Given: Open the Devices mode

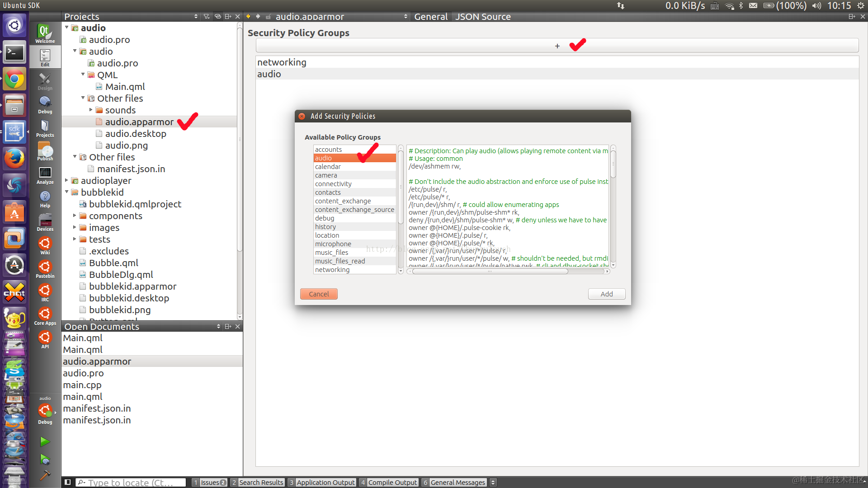Looking at the screenshot, I should coord(45,222).
